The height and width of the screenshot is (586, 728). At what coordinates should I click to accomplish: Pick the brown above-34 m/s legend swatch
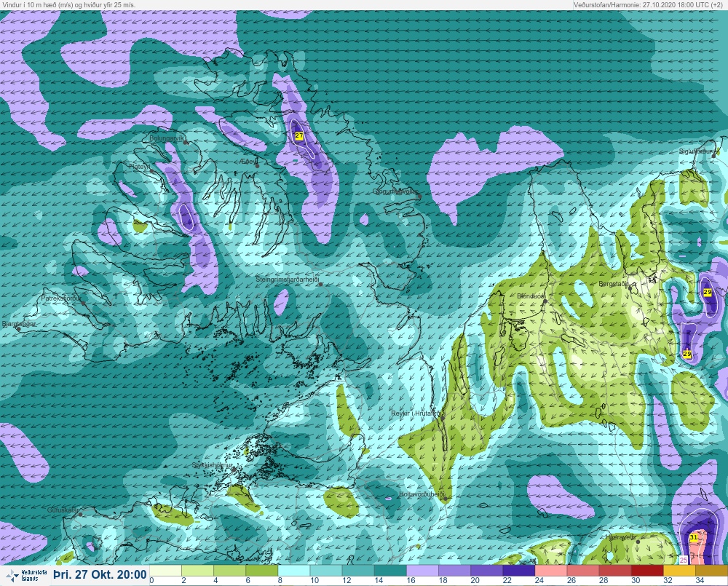click(712, 571)
